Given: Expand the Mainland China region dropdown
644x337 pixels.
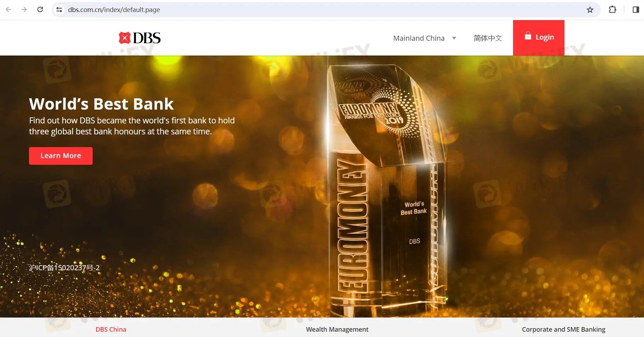Looking at the screenshot, I should click(424, 38).
